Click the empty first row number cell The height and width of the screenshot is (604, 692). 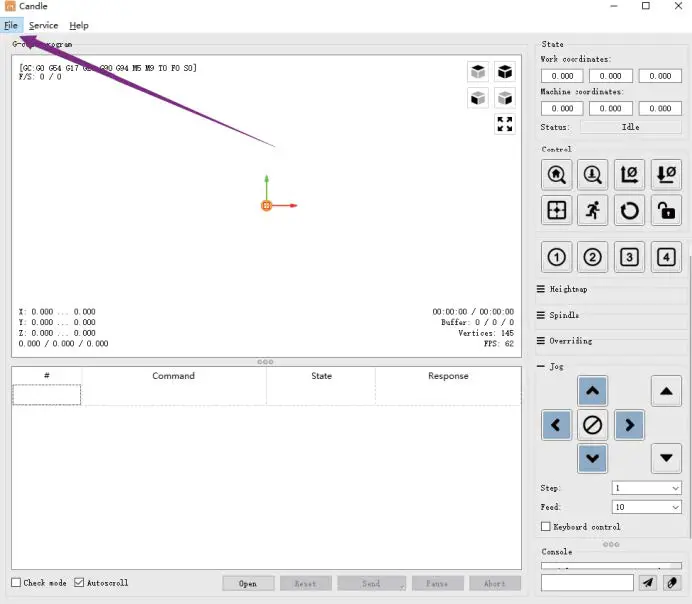pyautogui.click(x=47, y=394)
